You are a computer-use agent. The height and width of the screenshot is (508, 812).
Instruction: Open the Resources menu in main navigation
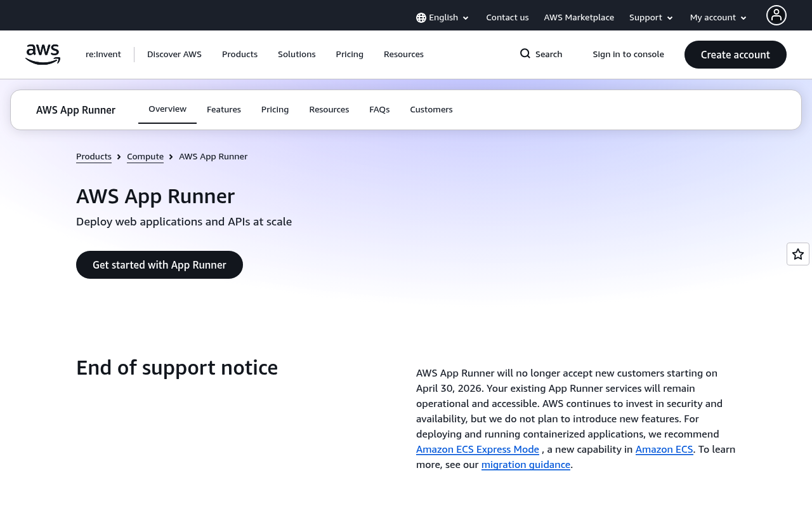tap(403, 55)
